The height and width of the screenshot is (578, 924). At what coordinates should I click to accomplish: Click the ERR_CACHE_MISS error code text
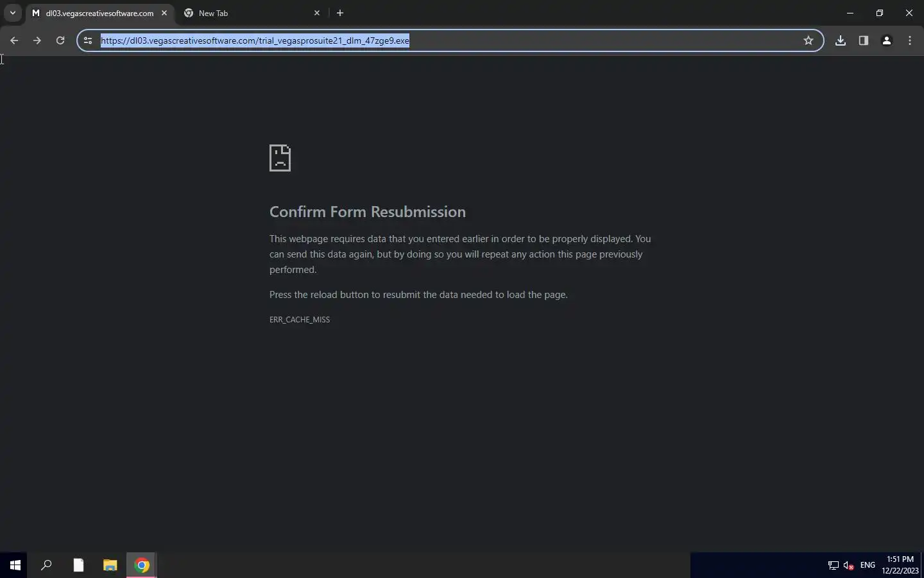300,319
